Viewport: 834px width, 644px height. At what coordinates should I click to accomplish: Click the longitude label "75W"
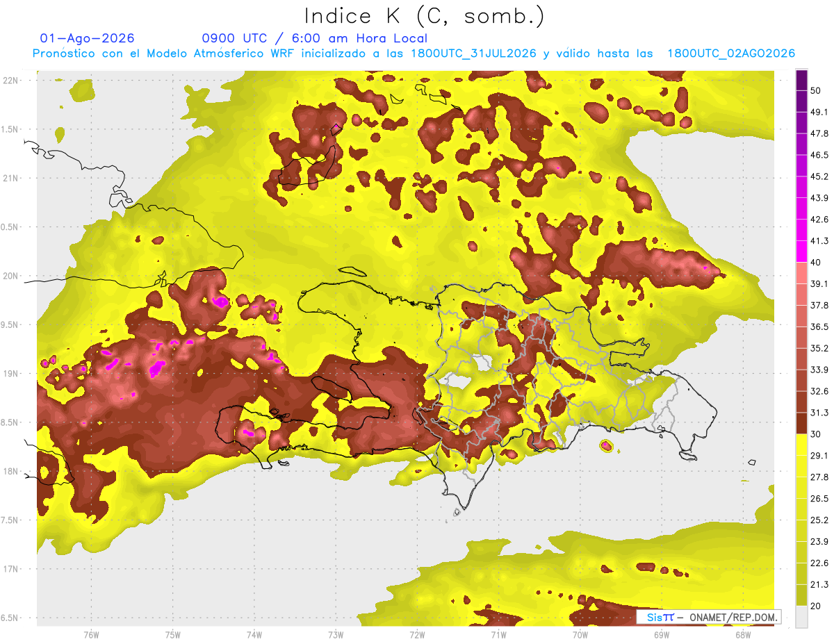[173, 635]
